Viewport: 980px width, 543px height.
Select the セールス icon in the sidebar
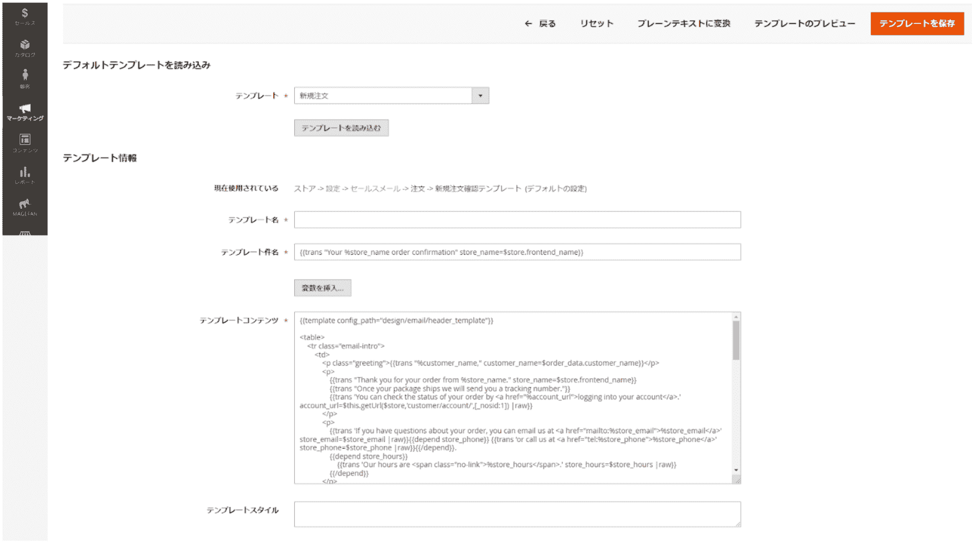25,14
